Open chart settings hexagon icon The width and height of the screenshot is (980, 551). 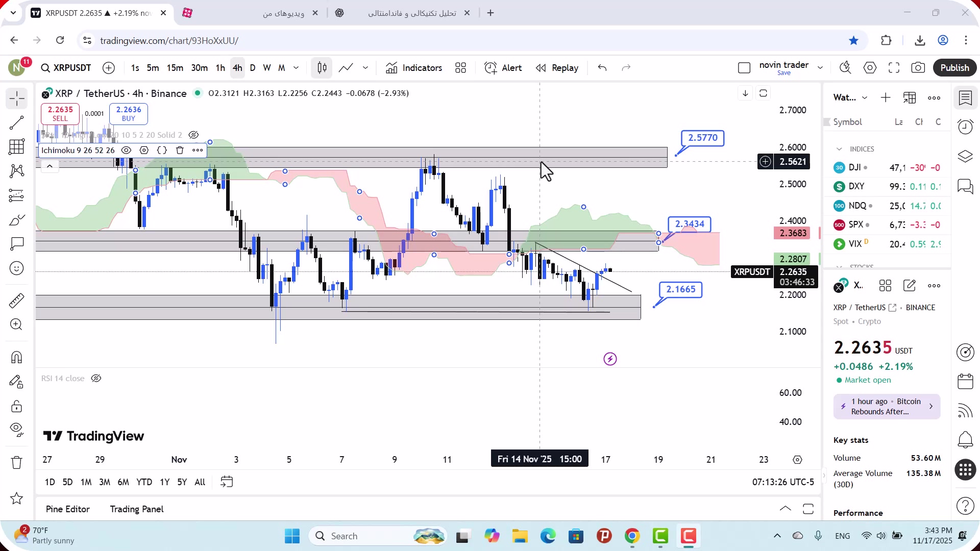(870, 68)
